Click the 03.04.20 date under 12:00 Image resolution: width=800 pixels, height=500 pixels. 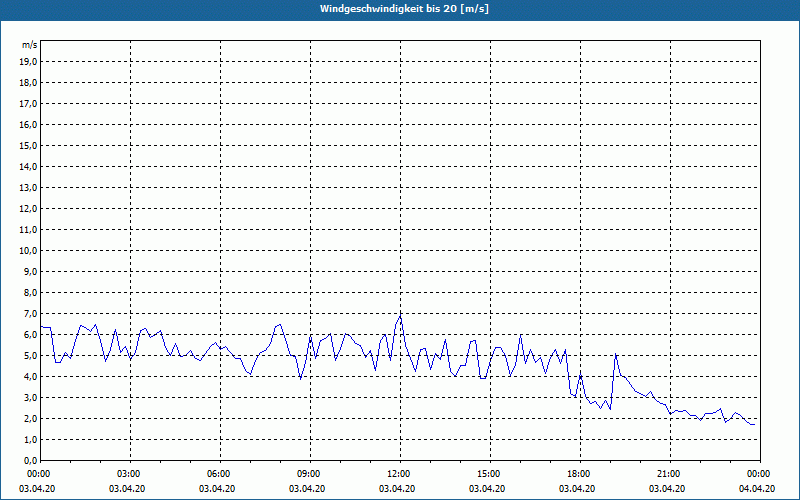tap(397, 489)
